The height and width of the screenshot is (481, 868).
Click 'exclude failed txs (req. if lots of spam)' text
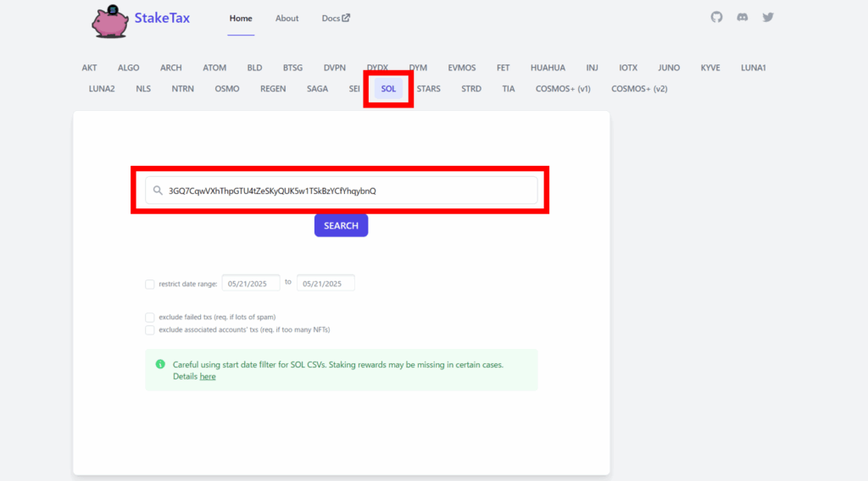[217, 318]
